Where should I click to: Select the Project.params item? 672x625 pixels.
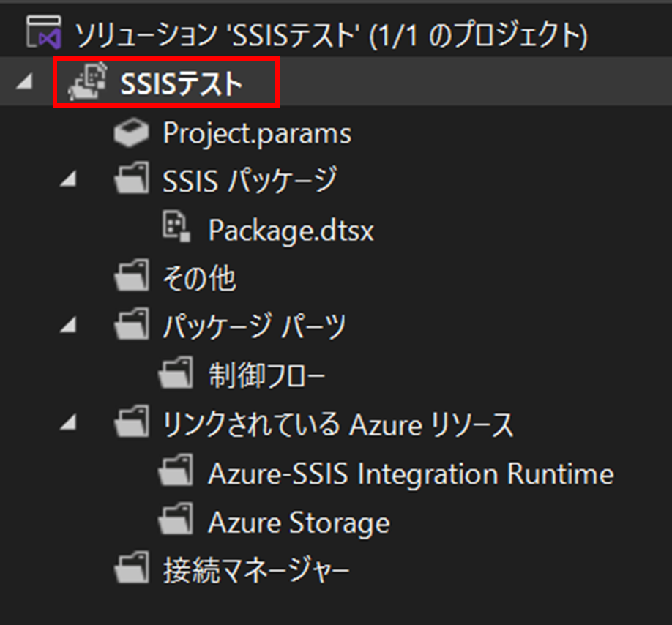(257, 133)
